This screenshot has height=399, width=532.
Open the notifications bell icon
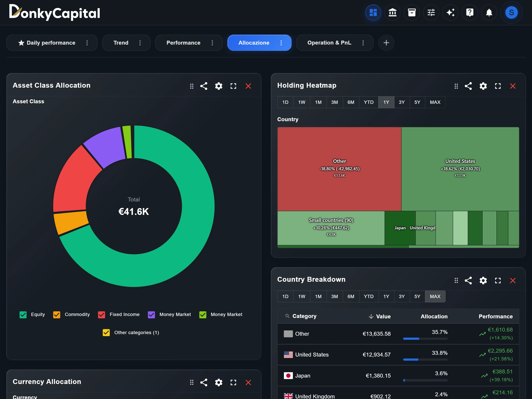pyautogui.click(x=489, y=12)
